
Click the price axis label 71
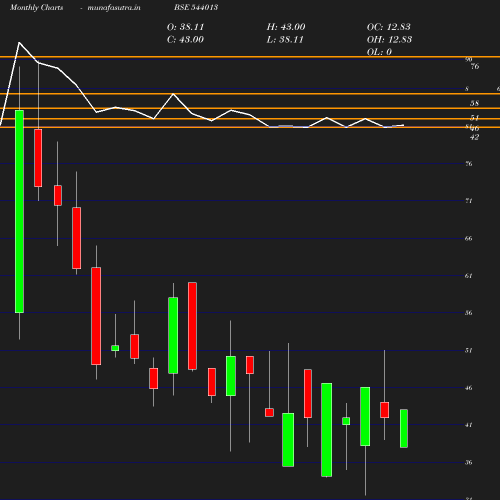tap(469, 201)
